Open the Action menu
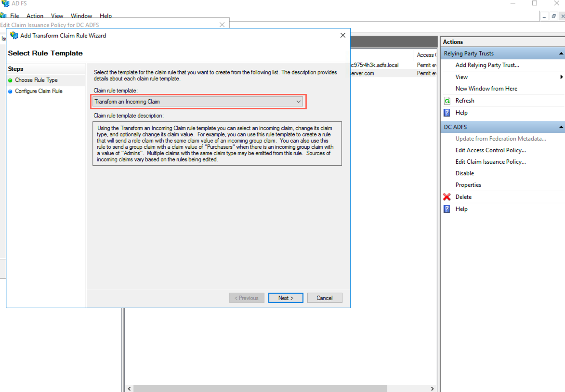The width and height of the screenshot is (565, 392). (x=35, y=15)
